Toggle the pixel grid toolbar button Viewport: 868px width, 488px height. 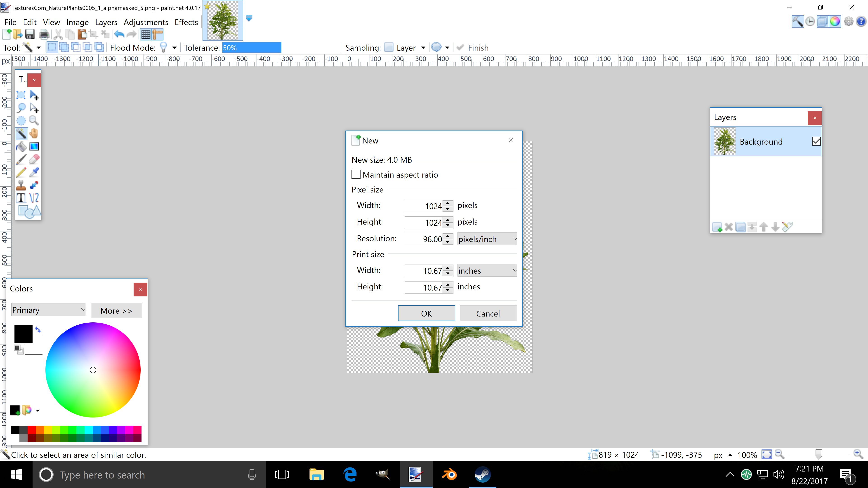pos(146,34)
